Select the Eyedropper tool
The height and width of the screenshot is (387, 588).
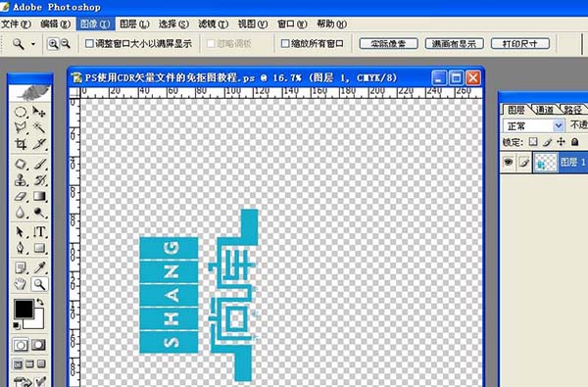tap(39, 267)
